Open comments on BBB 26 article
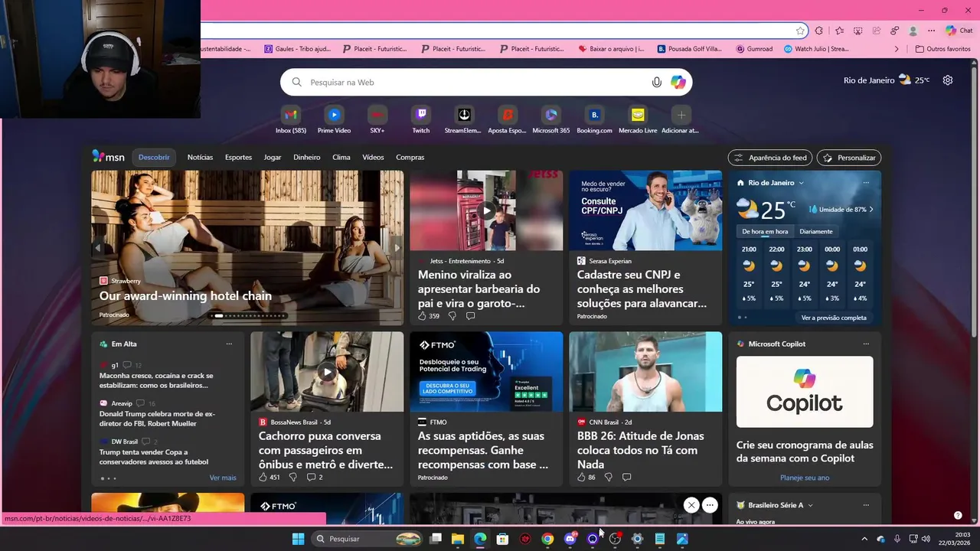 (626, 477)
